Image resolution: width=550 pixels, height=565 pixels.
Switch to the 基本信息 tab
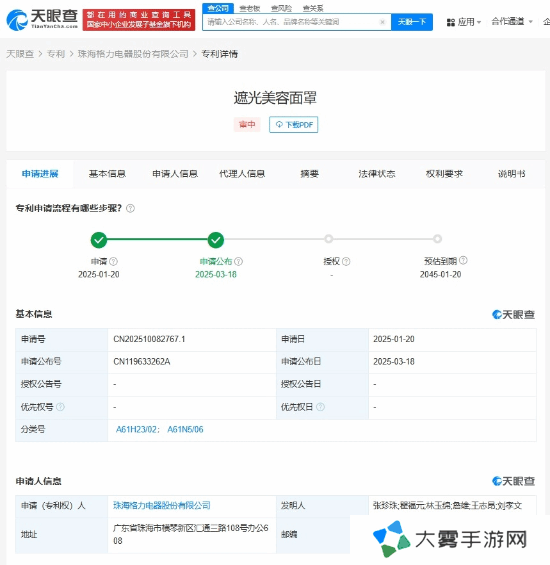107,174
